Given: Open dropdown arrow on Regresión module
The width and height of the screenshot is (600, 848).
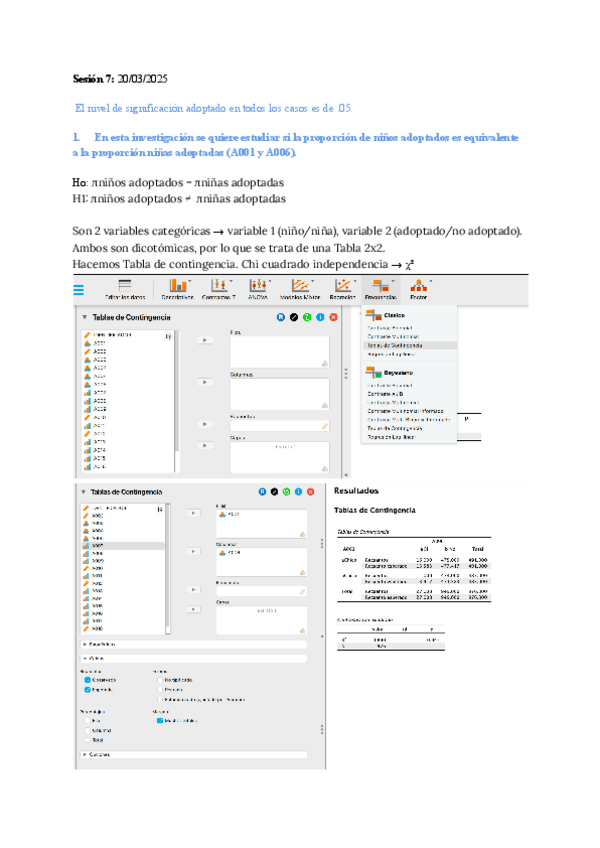Looking at the screenshot, I should coord(355,281).
